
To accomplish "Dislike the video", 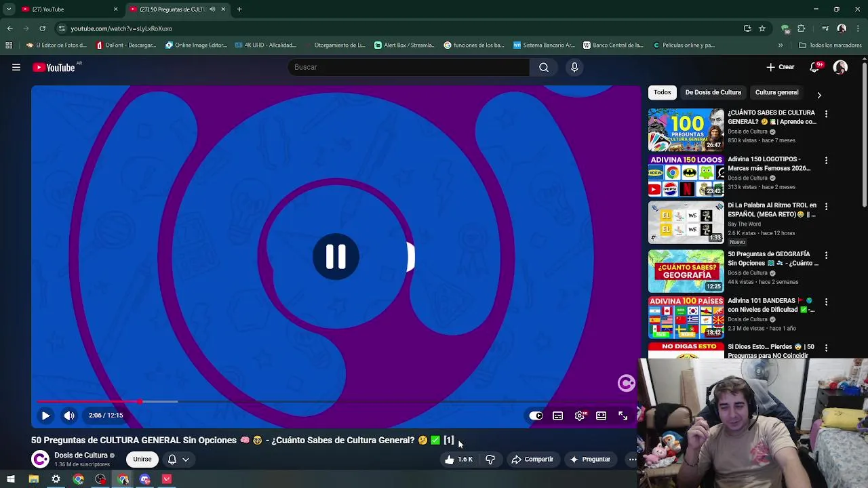I will pos(490,460).
